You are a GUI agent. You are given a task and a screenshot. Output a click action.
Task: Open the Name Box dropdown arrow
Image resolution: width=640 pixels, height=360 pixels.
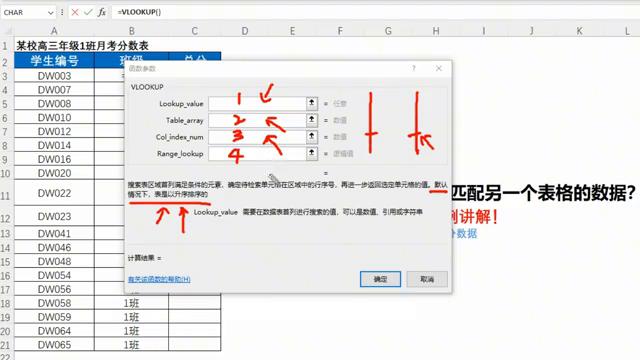click(x=50, y=13)
